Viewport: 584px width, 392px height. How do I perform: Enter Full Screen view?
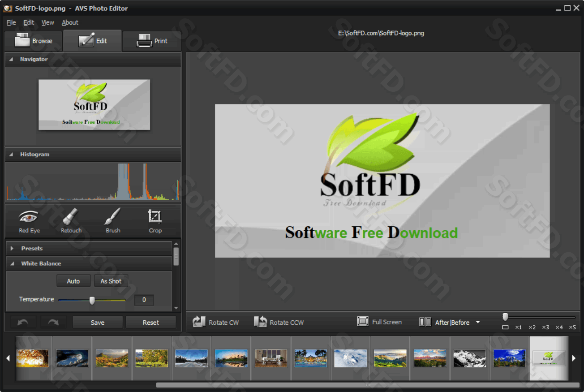(x=379, y=322)
